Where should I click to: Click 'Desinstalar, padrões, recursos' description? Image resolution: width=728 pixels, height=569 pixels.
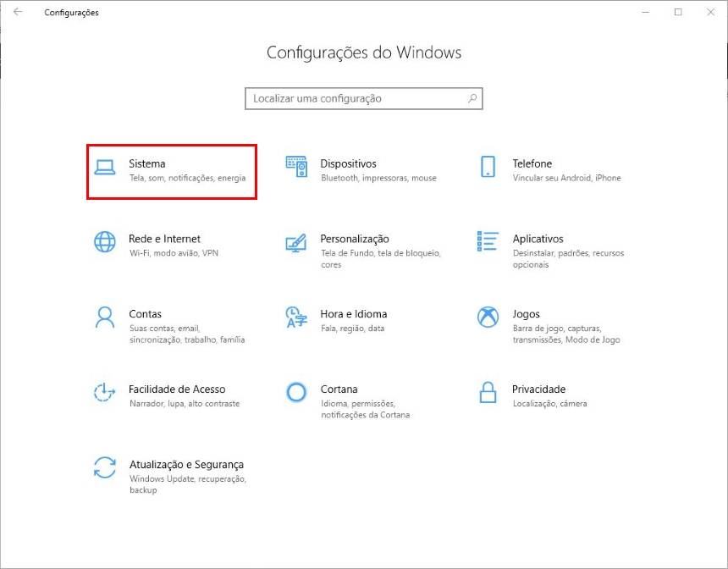[568, 253]
